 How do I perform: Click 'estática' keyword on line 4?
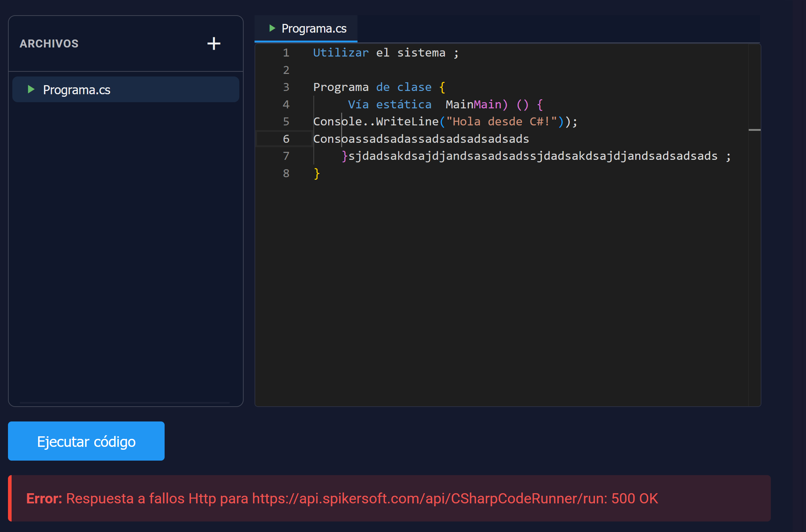(x=404, y=104)
